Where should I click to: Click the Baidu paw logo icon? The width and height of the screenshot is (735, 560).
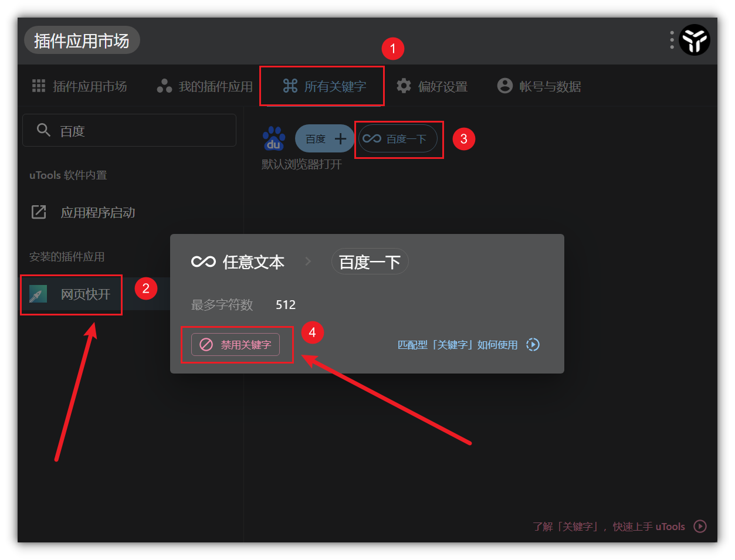pos(274,138)
